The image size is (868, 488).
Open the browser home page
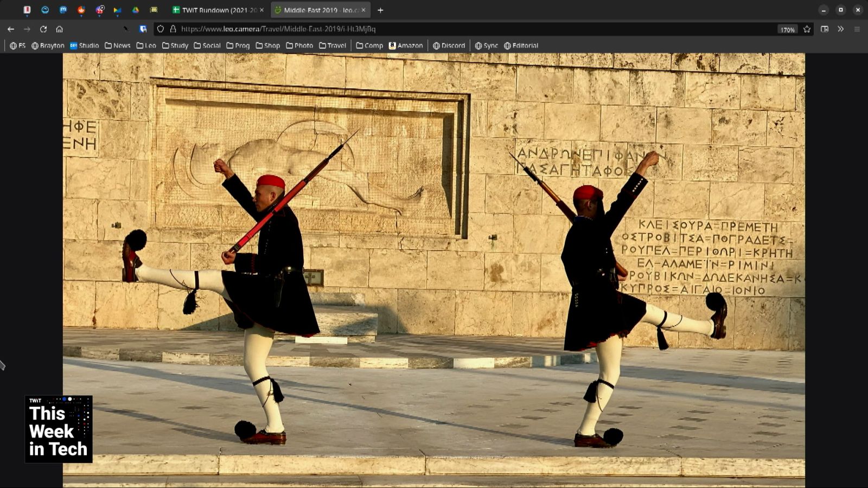coord(60,29)
